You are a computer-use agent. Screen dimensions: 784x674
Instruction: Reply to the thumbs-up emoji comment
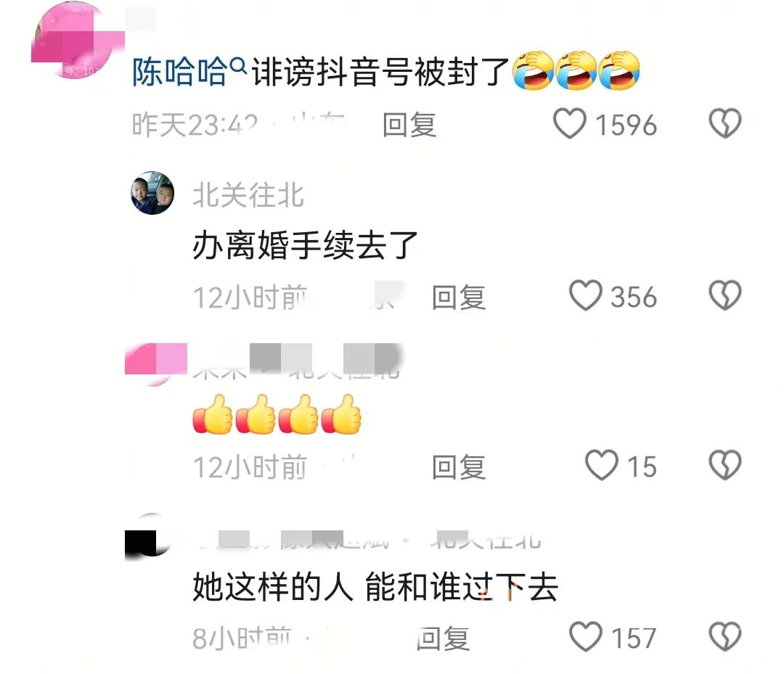(459, 467)
